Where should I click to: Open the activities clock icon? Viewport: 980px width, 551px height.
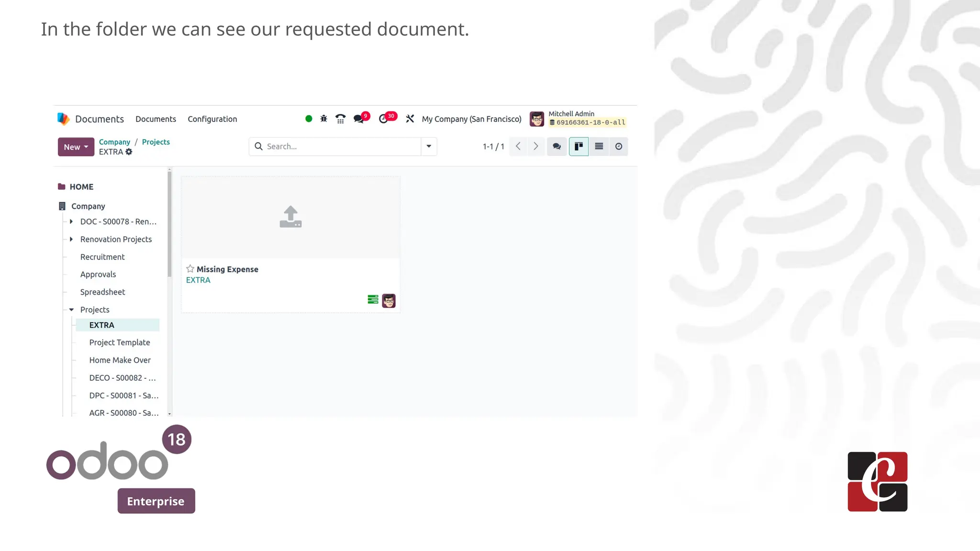[x=384, y=119]
